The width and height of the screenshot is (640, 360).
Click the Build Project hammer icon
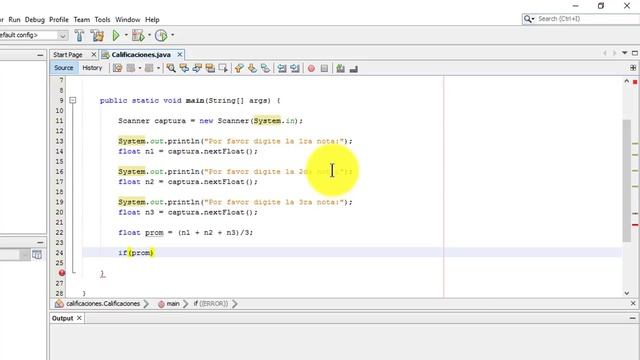click(80, 36)
